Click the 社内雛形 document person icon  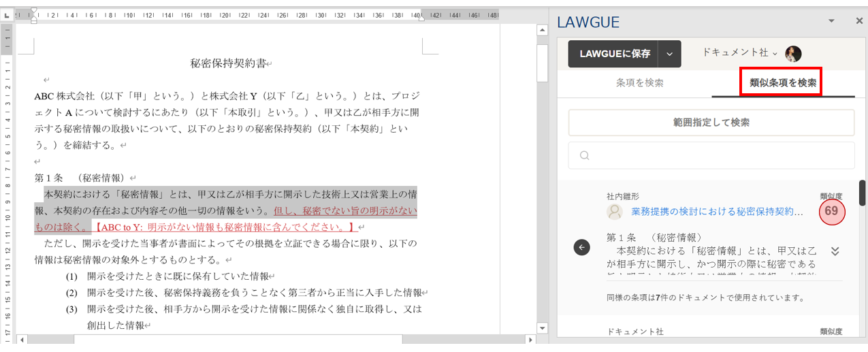[615, 212]
